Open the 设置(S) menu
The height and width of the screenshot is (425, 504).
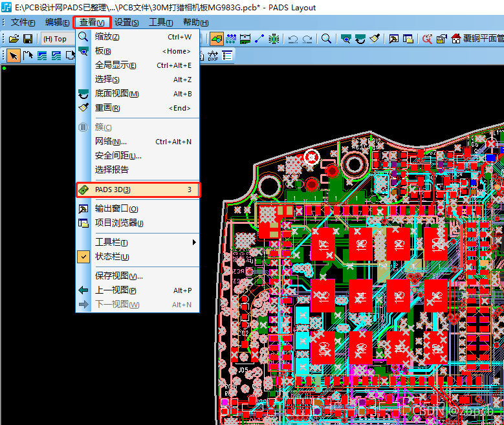tap(127, 23)
